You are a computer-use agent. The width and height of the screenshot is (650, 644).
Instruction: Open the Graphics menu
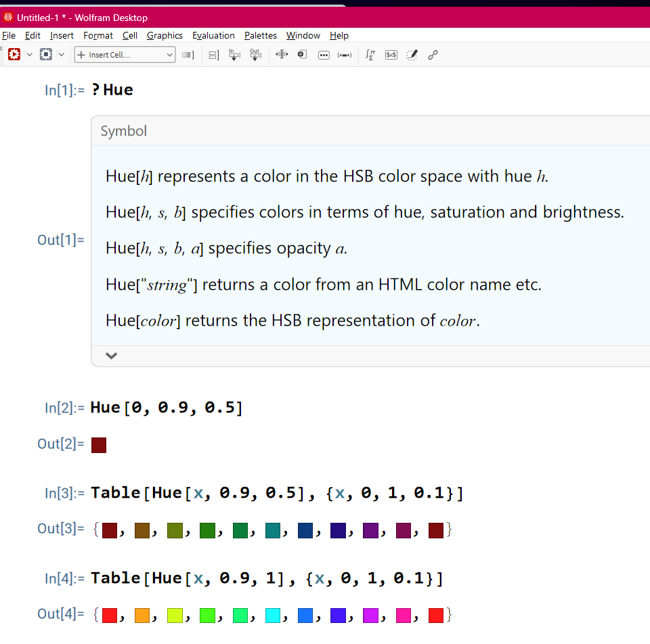[x=165, y=36]
